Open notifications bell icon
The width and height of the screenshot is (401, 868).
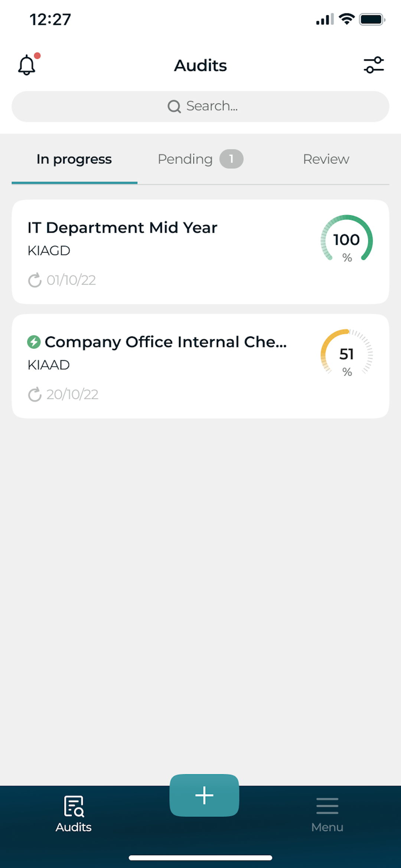pyautogui.click(x=27, y=65)
